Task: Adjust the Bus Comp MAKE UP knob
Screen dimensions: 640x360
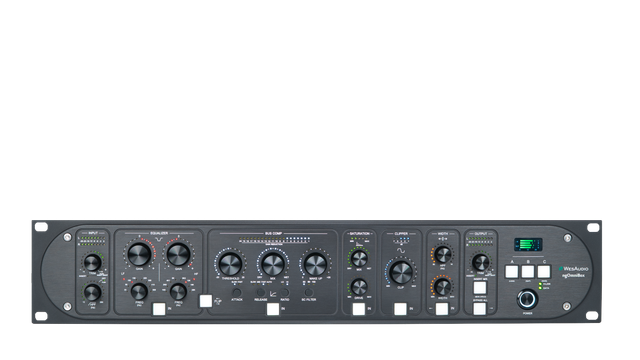Action: pyautogui.click(x=316, y=264)
